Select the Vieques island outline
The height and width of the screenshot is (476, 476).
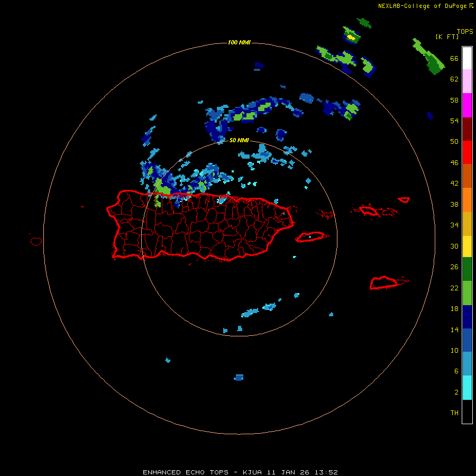coord(312,236)
